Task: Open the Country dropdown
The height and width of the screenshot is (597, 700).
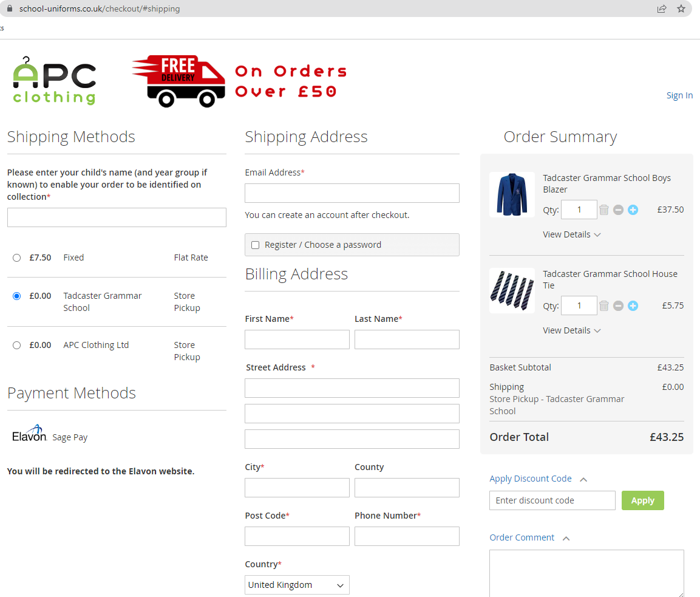Action: [297, 585]
